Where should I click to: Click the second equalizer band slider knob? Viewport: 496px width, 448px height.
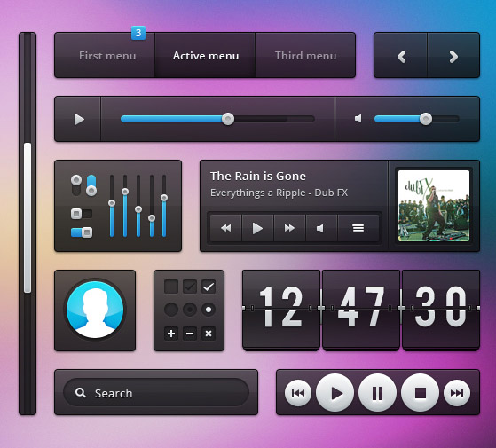(125, 192)
